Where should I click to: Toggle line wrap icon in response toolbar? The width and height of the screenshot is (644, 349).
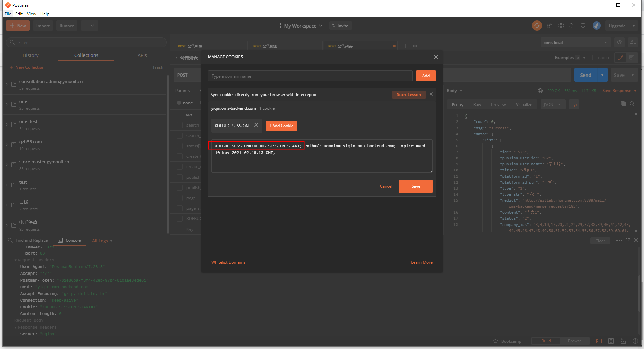(x=574, y=104)
